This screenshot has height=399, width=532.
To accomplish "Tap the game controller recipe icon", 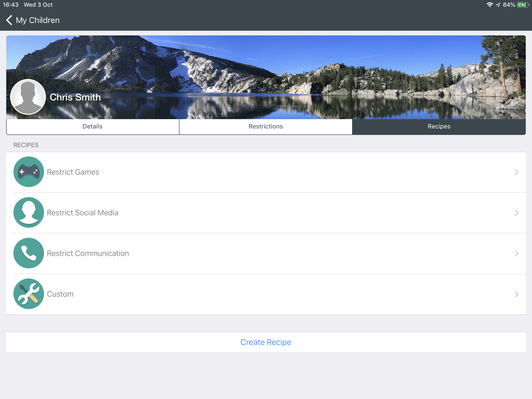I will pos(29,172).
